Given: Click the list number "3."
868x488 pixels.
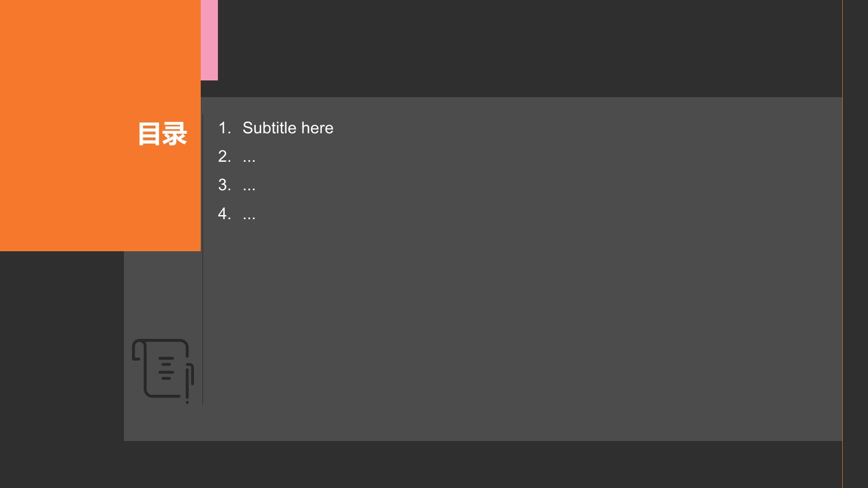Looking at the screenshot, I should (225, 185).
